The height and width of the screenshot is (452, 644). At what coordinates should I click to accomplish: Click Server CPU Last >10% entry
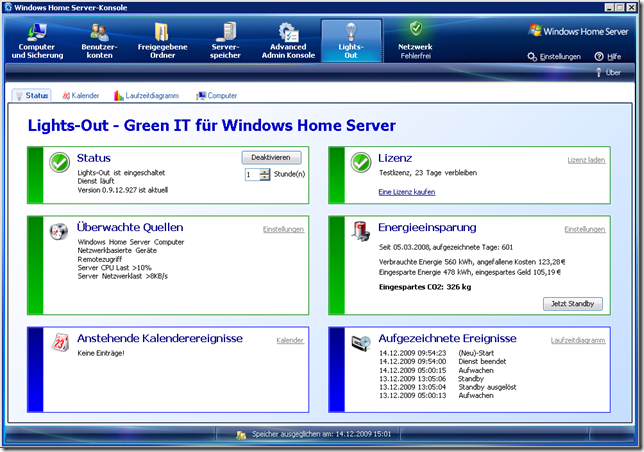click(x=115, y=268)
